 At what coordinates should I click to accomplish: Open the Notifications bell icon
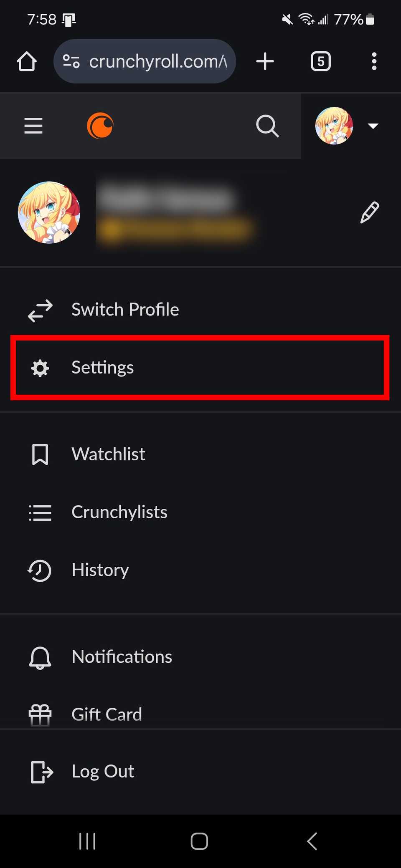(40, 656)
